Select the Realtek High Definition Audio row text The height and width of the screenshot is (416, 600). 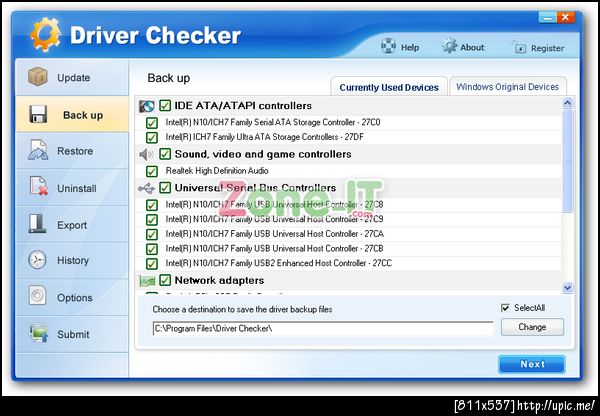217,171
